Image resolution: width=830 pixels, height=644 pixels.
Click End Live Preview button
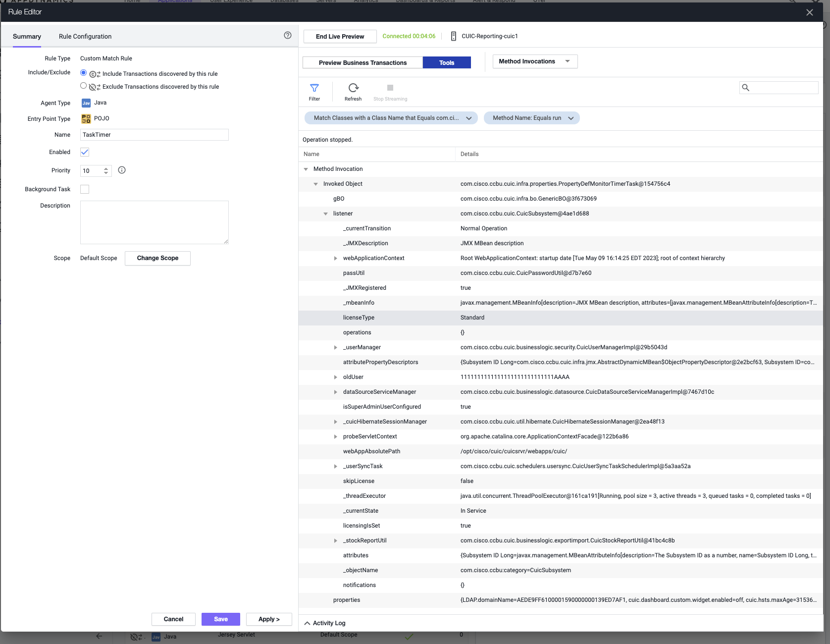click(x=340, y=37)
